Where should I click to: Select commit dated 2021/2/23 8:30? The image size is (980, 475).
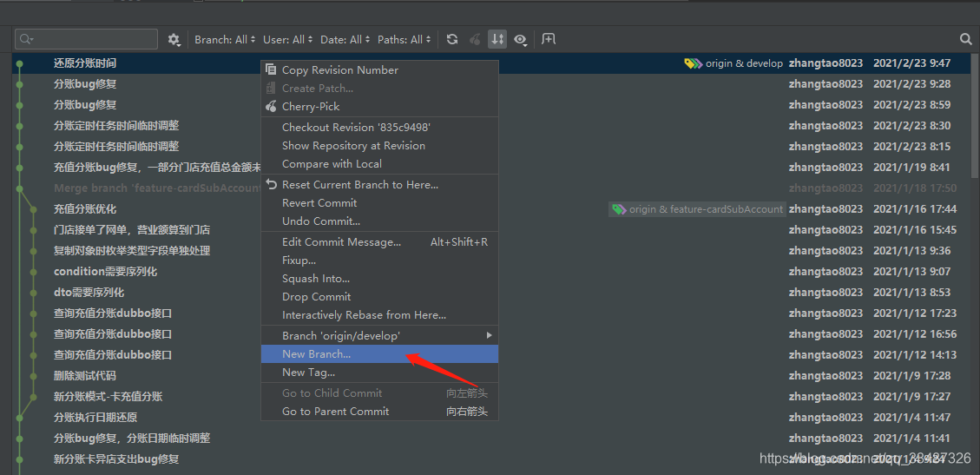pyautogui.click(x=490, y=126)
